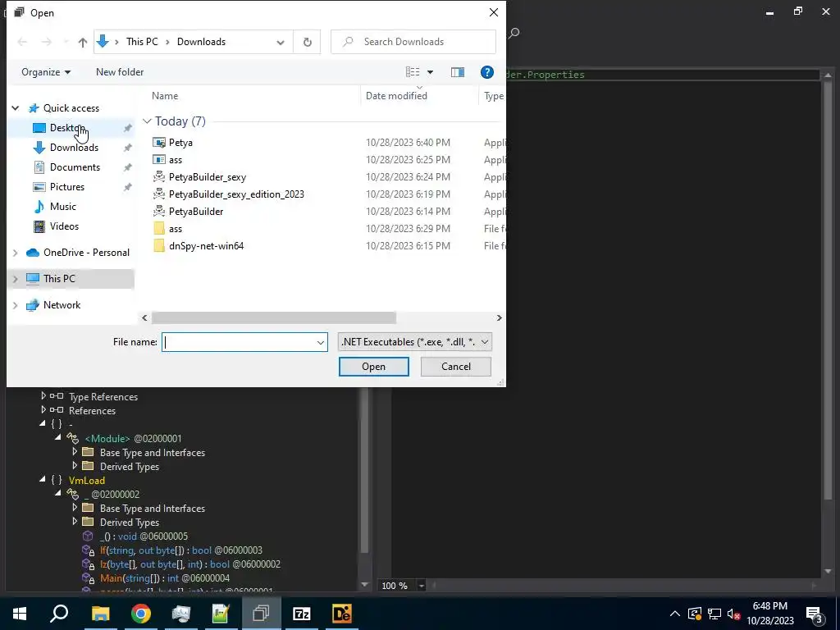The width and height of the screenshot is (840, 630).
Task: Click the Up one level arrow
Action: click(x=83, y=42)
